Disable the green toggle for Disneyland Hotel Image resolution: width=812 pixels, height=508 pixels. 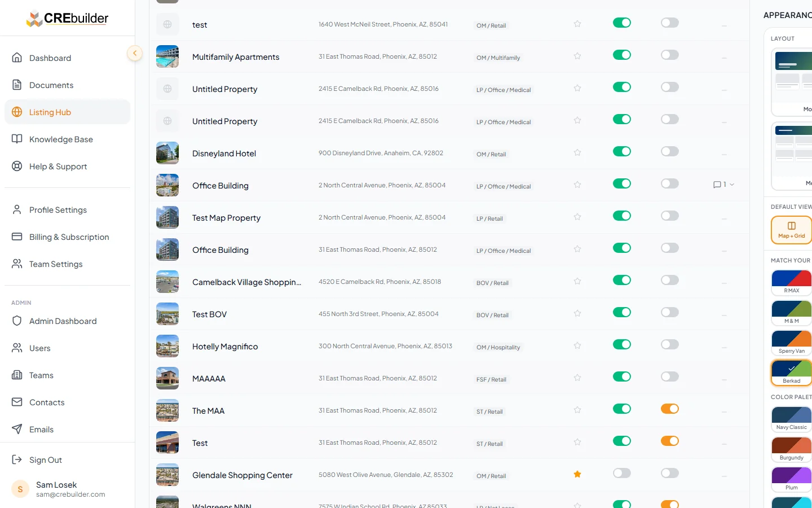point(621,151)
